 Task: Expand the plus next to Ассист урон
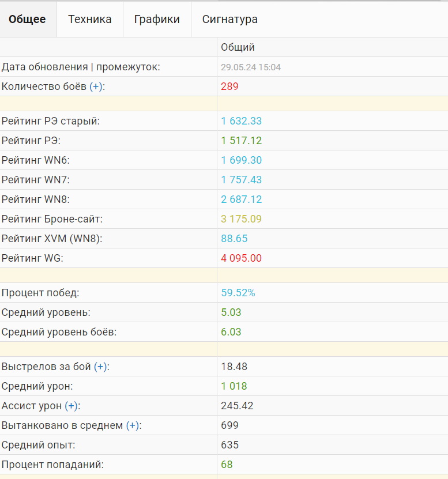click(71, 406)
